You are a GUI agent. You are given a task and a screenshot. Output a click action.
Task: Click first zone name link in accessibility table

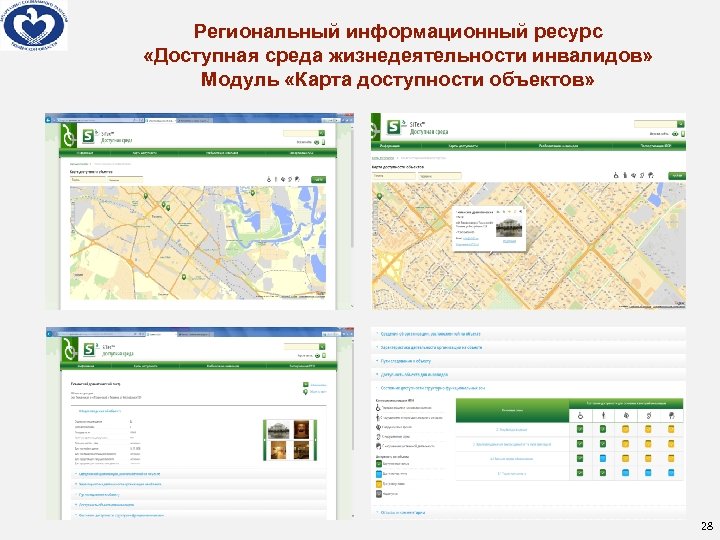pos(512,429)
